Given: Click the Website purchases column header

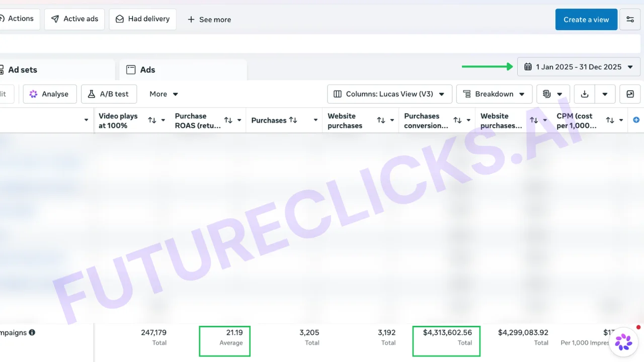Looking at the screenshot, I should [345, 121].
